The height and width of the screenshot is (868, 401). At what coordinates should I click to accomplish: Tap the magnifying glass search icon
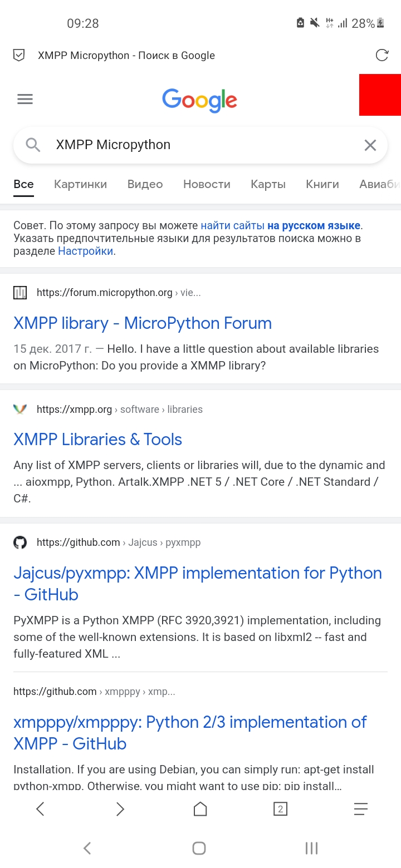click(33, 145)
